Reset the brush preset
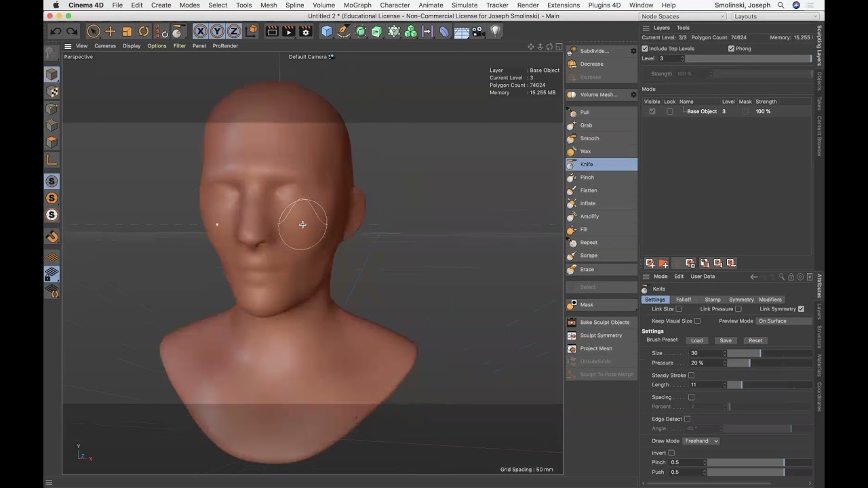This screenshot has height=488, width=868. click(x=755, y=340)
